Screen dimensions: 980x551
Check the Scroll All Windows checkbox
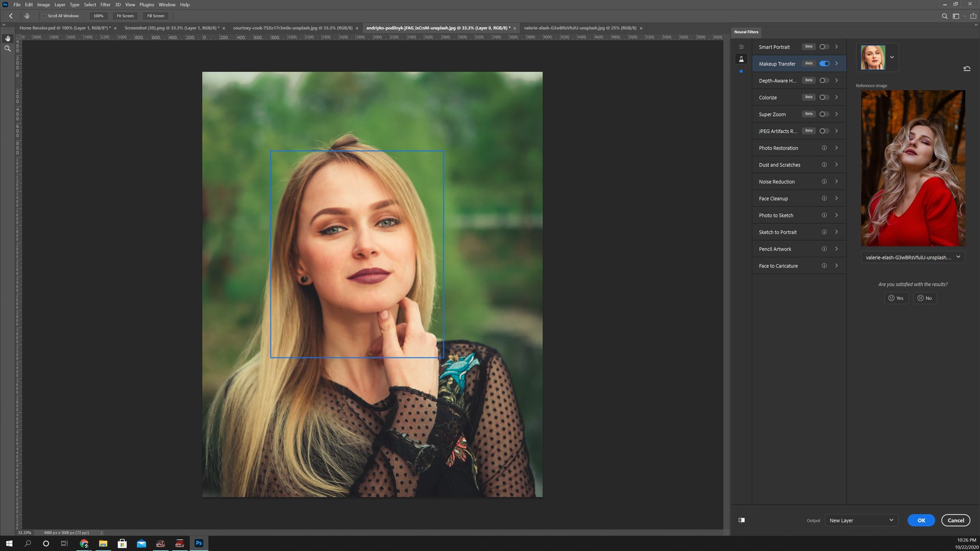tap(44, 16)
